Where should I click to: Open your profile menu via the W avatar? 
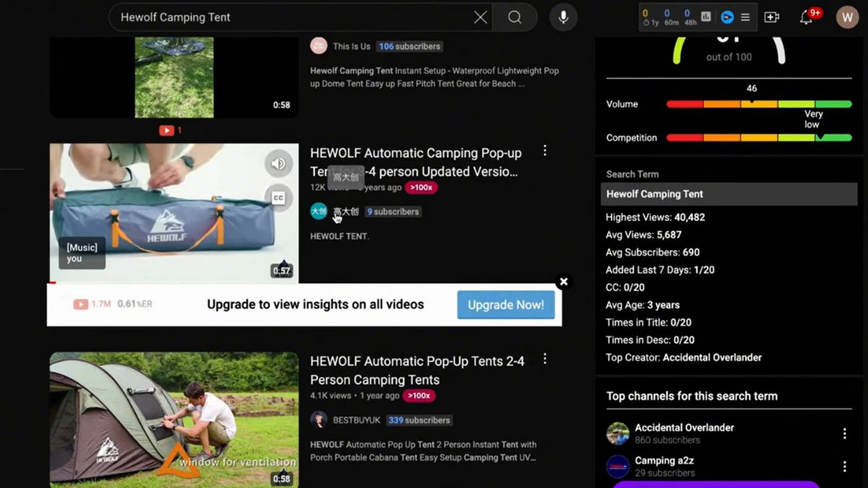point(847,17)
